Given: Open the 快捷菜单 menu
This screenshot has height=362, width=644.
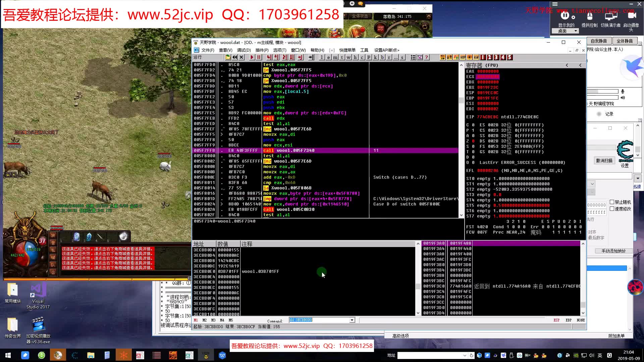Looking at the screenshot, I should [x=347, y=50].
